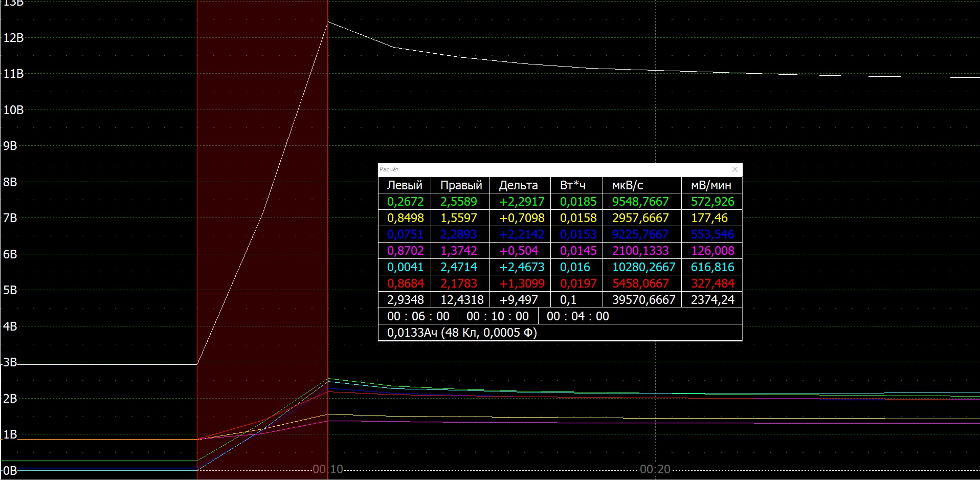
Task: Select yellow value 1,5597
Action: [x=458, y=218]
